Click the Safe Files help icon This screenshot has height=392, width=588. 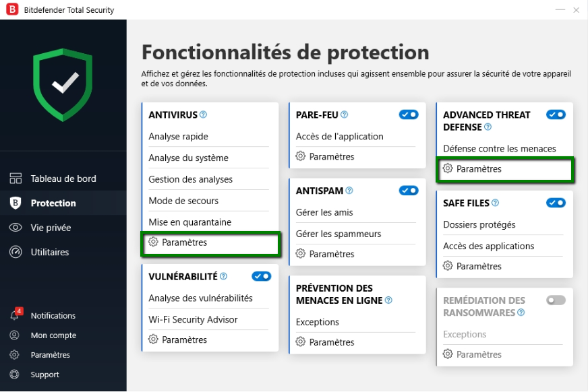(495, 203)
